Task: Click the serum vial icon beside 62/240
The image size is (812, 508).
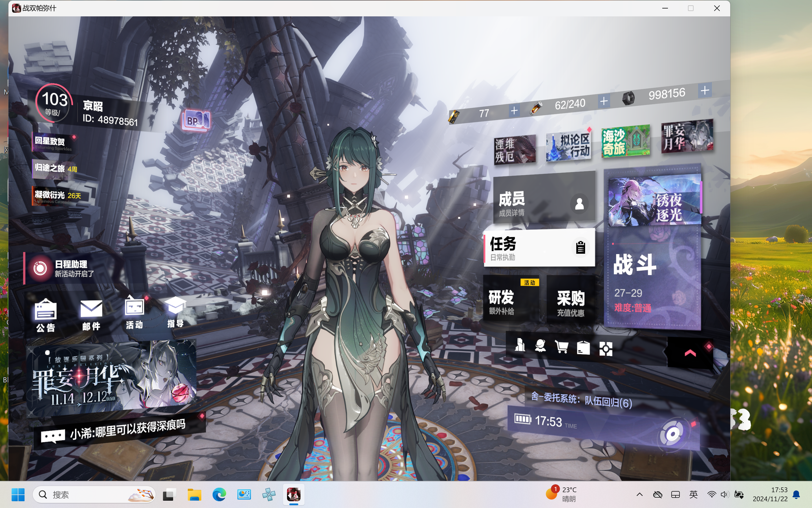Action: tap(536, 108)
